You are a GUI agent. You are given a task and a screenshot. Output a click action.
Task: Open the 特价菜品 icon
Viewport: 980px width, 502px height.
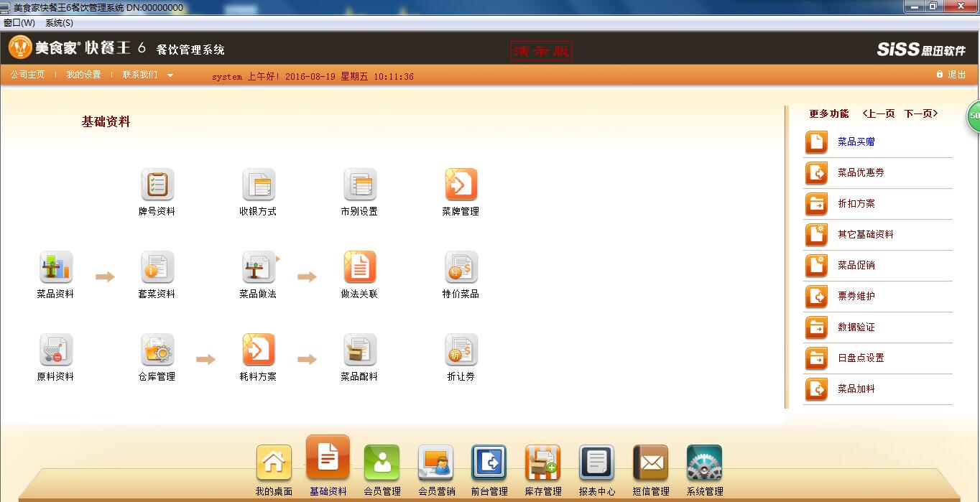point(461,267)
